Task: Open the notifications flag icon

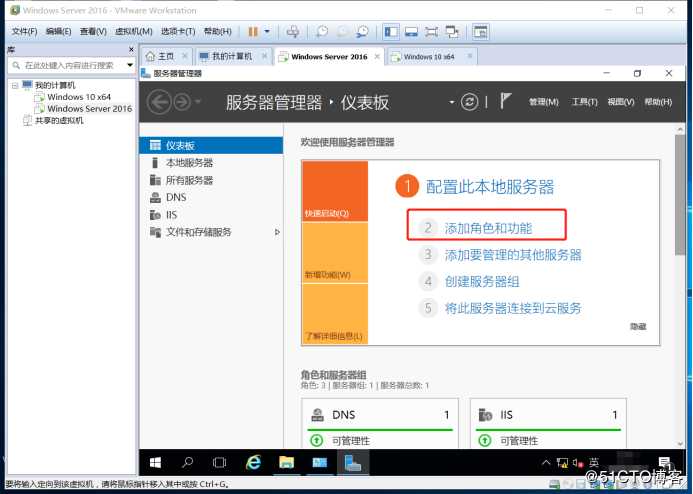Action: 506,101
